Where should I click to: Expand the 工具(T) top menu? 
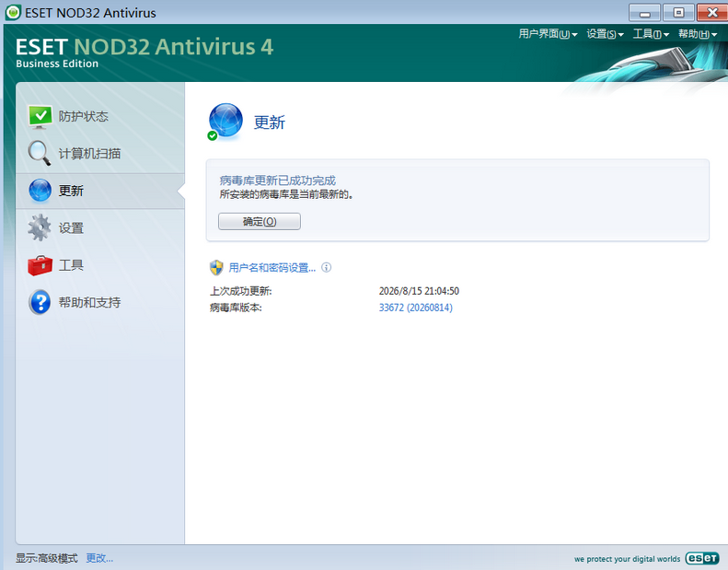click(x=651, y=34)
